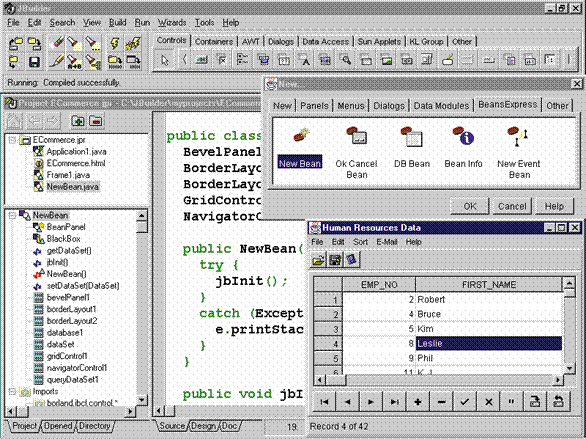
Task: Click the save icon in Human Resources toolbar
Action: pyautogui.click(x=335, y=260)
